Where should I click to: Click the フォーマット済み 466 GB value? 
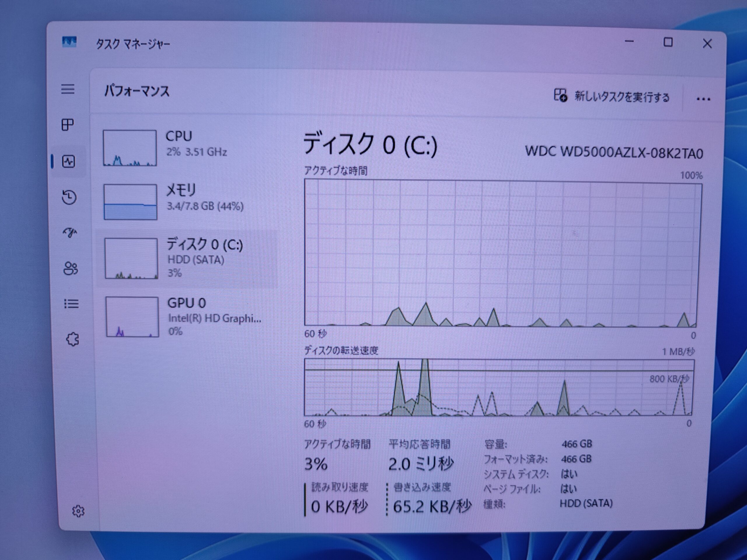pyautogui.click(x=576, y=459)
